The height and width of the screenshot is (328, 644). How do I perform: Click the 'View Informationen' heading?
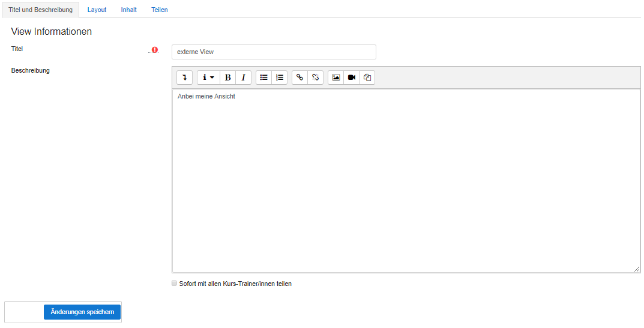click(x=52, y=32)
